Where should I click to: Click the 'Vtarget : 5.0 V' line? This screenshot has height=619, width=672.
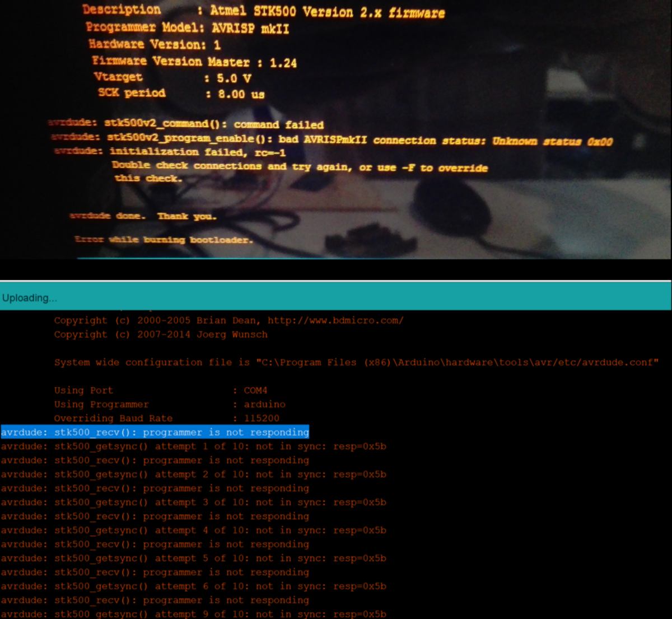172,77
